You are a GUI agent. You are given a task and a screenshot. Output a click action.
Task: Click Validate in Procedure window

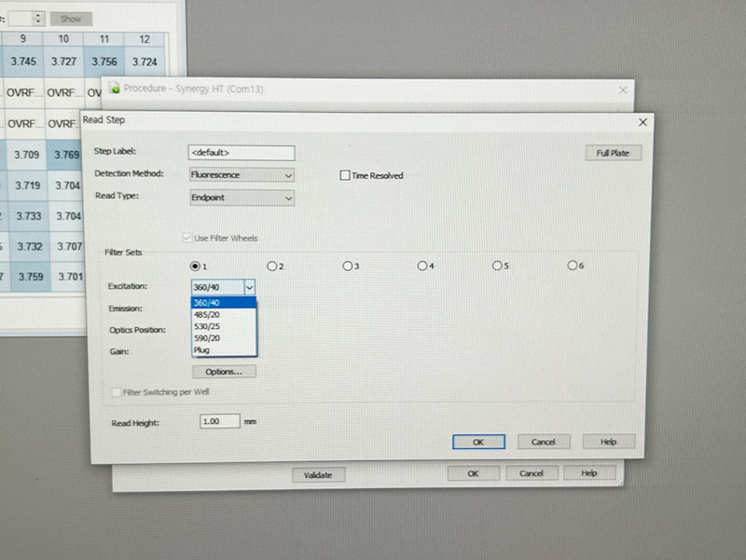318,474
